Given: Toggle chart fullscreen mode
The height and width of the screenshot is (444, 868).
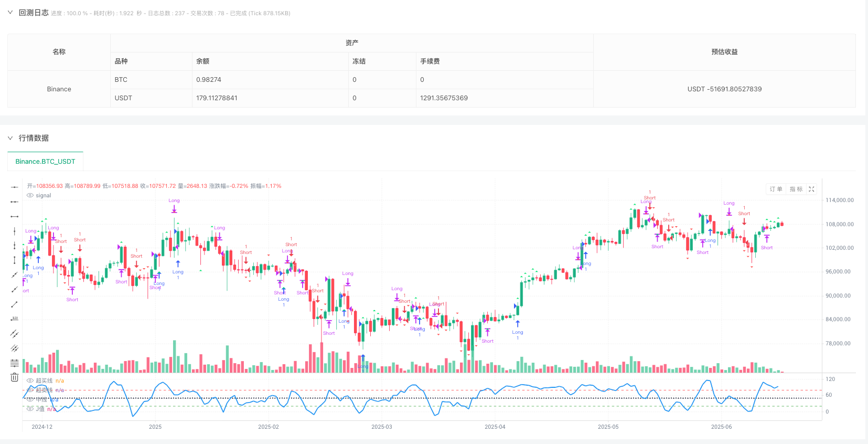Looking at the screenshot, I should coord(811,189).
